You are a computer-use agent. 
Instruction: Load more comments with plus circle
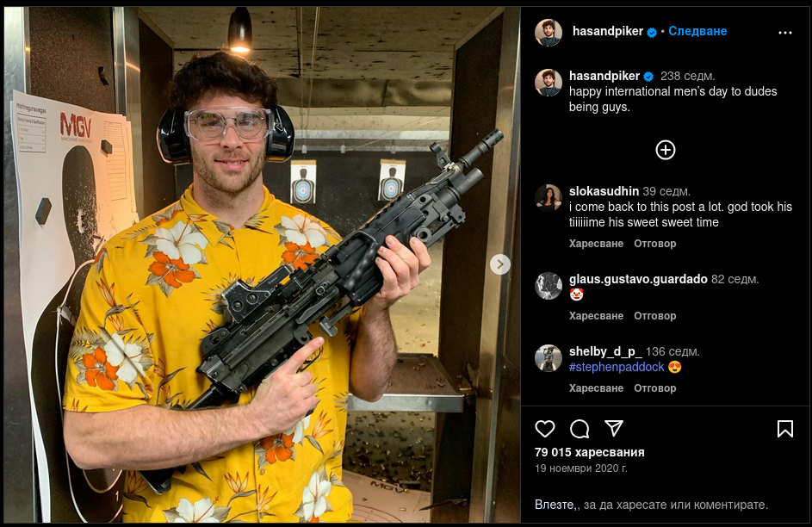(666, 150)
